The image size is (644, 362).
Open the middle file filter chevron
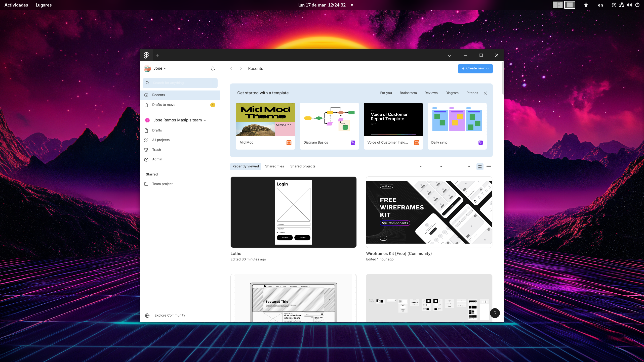coord(441,166)
